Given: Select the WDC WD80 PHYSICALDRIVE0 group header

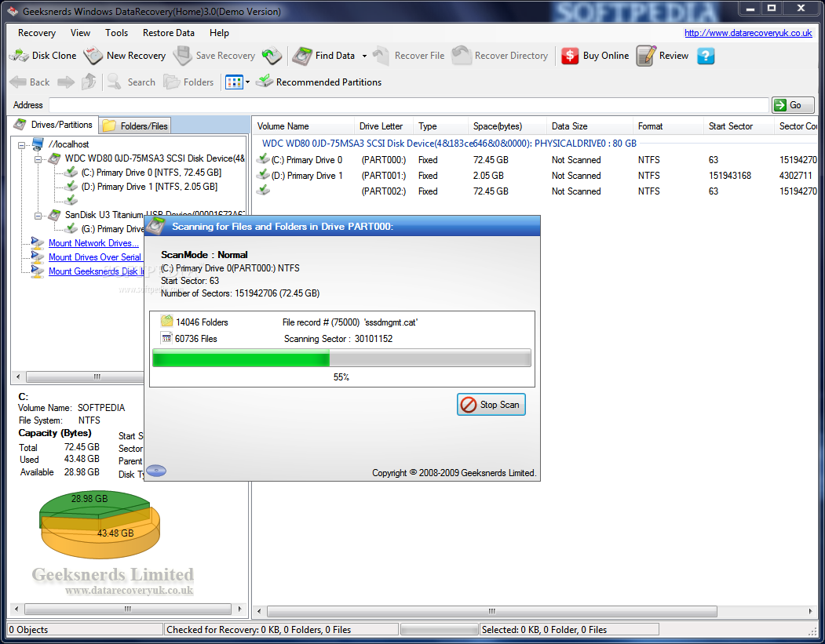Looking at the screenshot, I should click(449, 143).
